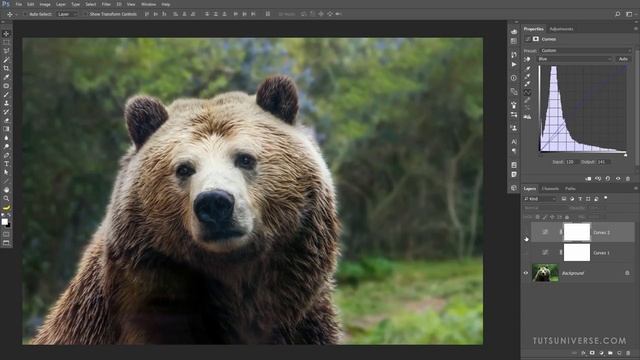Select the Path Selection tool
This screenshot has width=640, height=360.
pos(6,172)
